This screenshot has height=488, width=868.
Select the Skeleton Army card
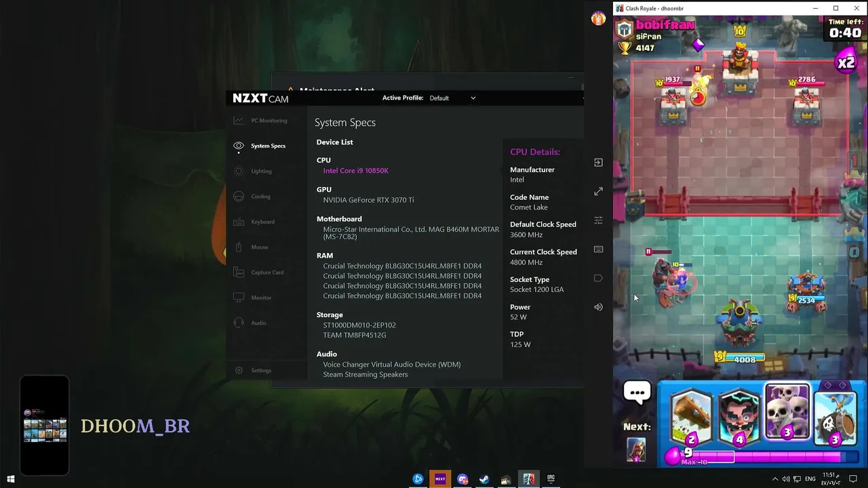787,413
